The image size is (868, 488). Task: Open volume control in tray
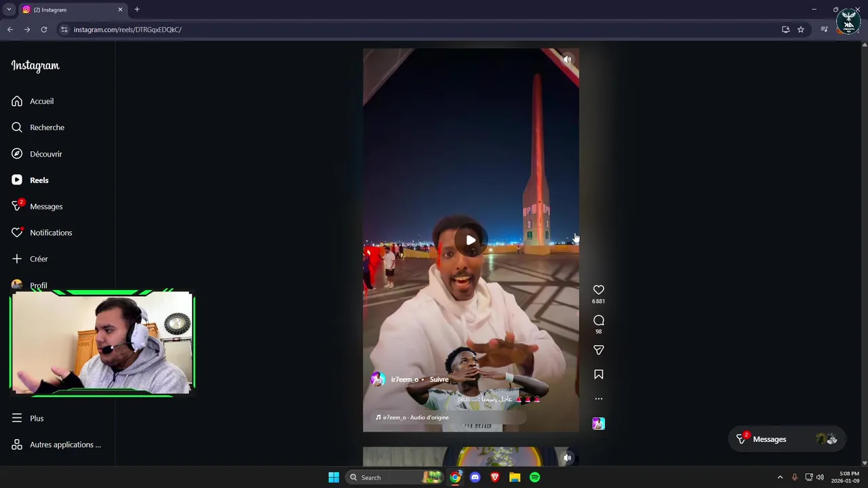(820, 477)
